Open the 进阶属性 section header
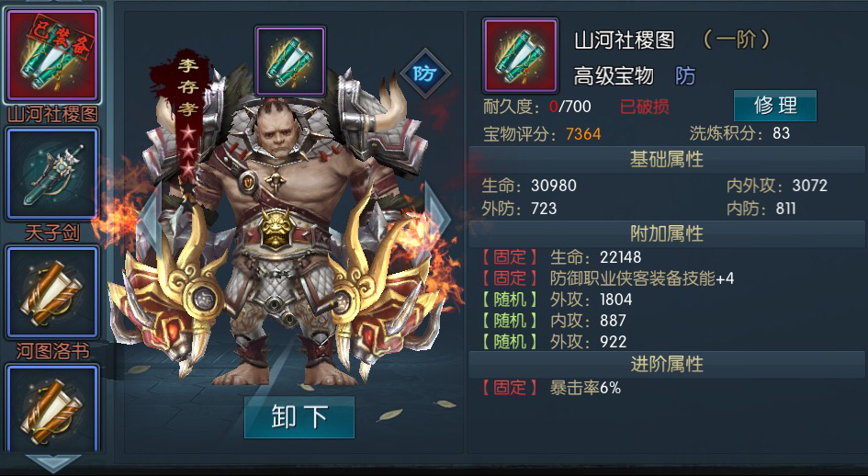Screen dimensions: 868x476 point(667,364)
